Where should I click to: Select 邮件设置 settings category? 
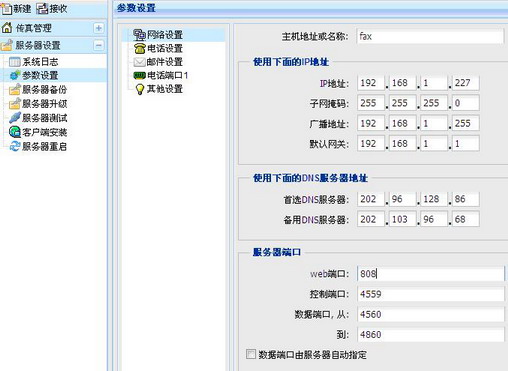tap(165, 62)
